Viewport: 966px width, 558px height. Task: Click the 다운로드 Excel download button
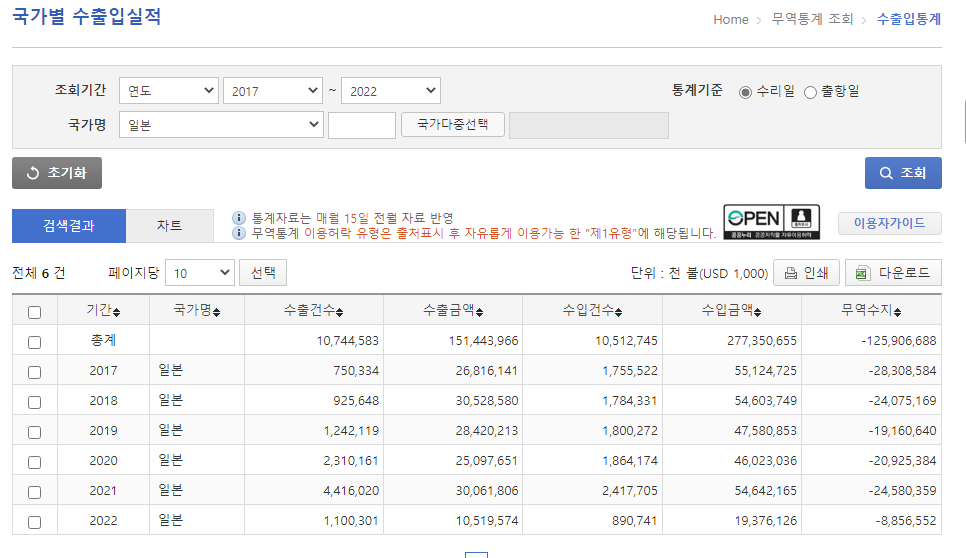[x=893, y=273]
